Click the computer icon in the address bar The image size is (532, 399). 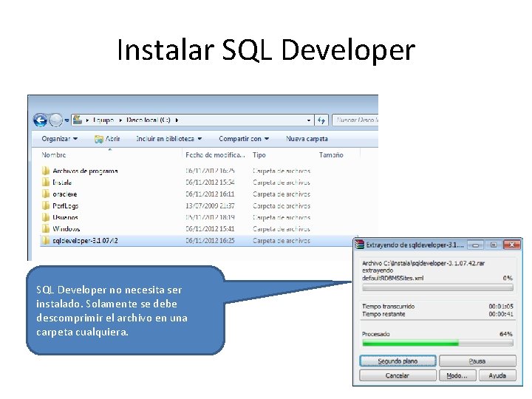[78, 120]
